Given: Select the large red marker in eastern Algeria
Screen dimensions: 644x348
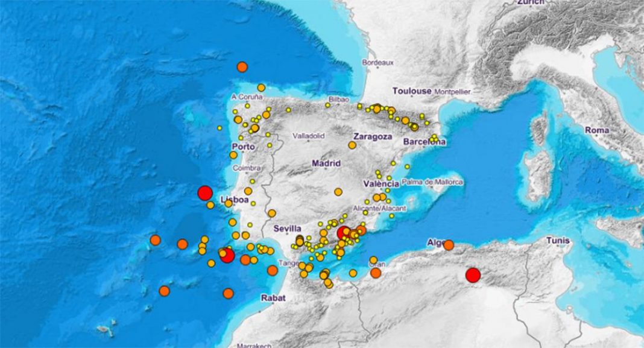Looking at the screenshot, I should pyautogui.click(x=473, y=275).
